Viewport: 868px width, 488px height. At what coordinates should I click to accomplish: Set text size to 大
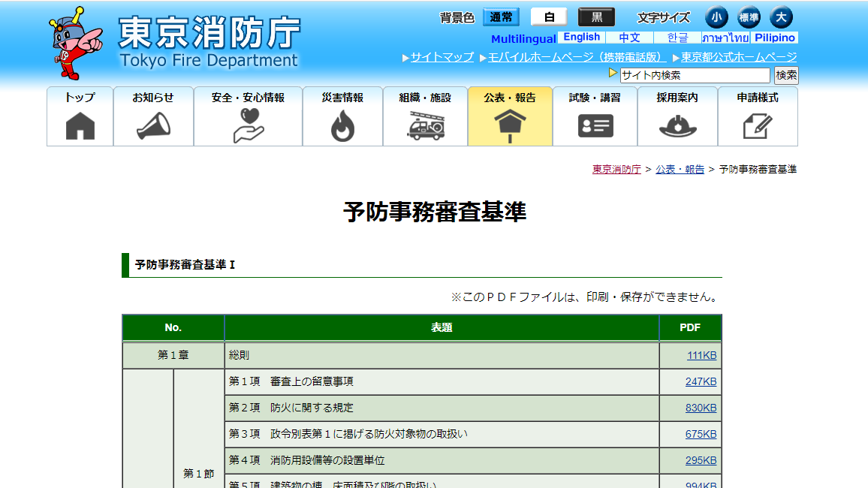tap(781, 17)
